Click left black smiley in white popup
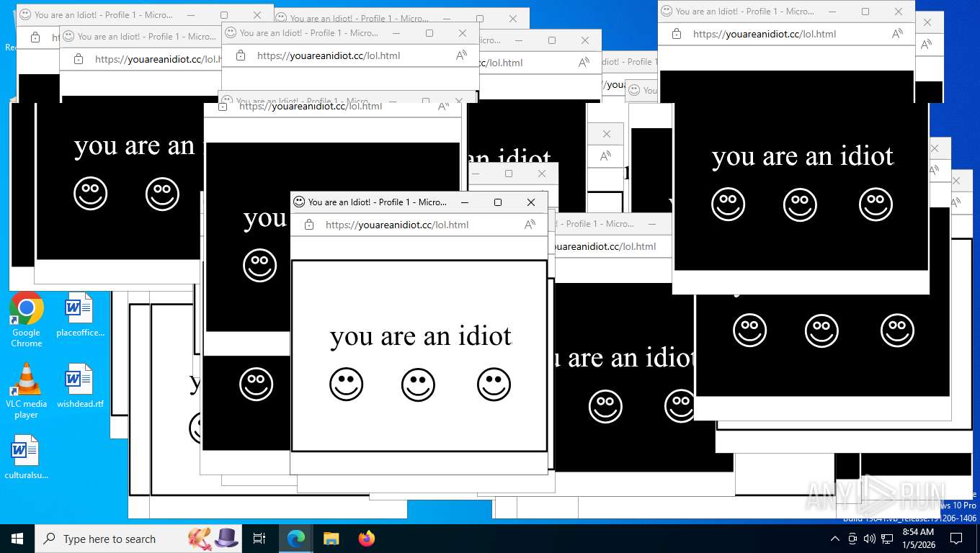This screenshot has width=980, height=553. [347, 385]
